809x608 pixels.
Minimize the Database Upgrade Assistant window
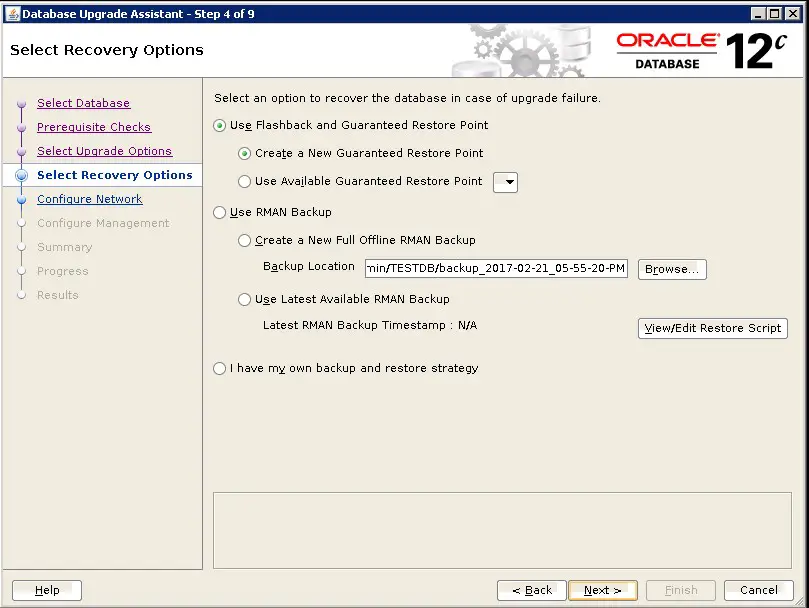[757, 14]
